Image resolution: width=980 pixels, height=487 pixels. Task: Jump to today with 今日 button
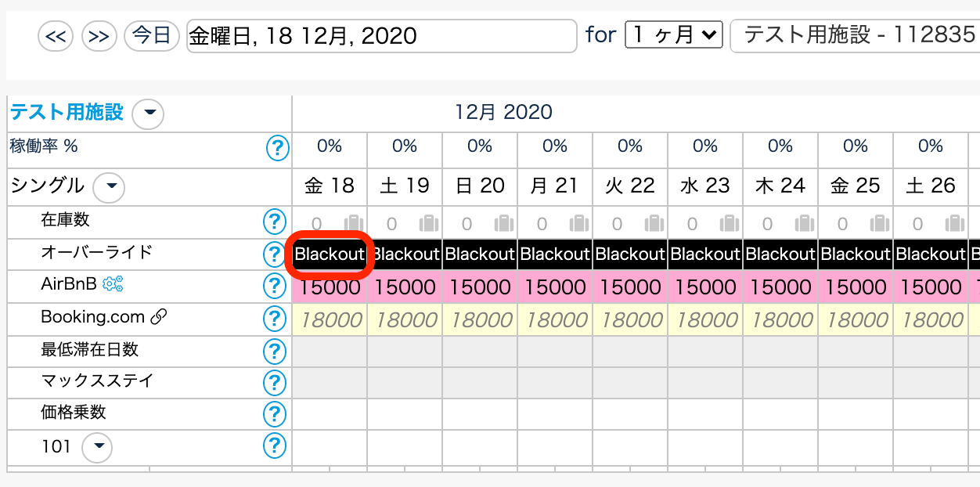(152, 36)
